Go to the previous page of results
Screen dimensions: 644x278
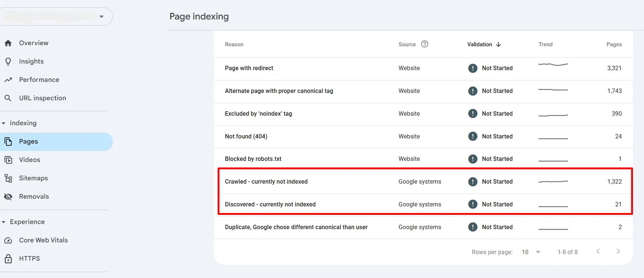pyautogui.click(x=598, y=251)
